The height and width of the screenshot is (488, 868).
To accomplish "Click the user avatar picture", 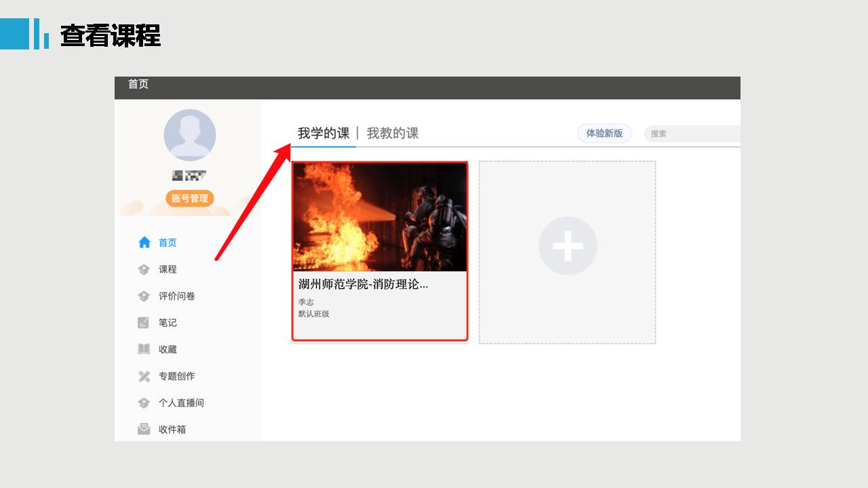I will click(x=190, y=135).
